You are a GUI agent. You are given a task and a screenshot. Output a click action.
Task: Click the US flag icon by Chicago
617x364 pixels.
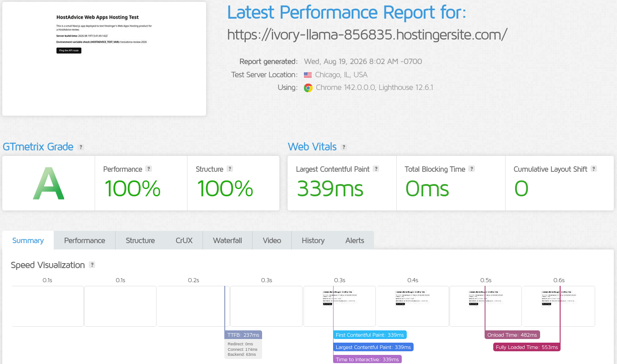[x=308, y=75]
